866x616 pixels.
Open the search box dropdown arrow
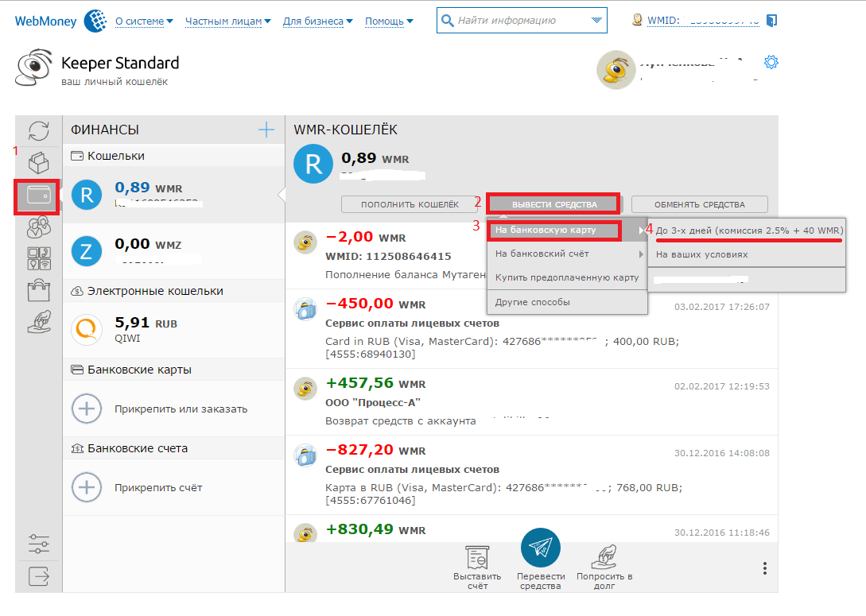pos(596,21)
